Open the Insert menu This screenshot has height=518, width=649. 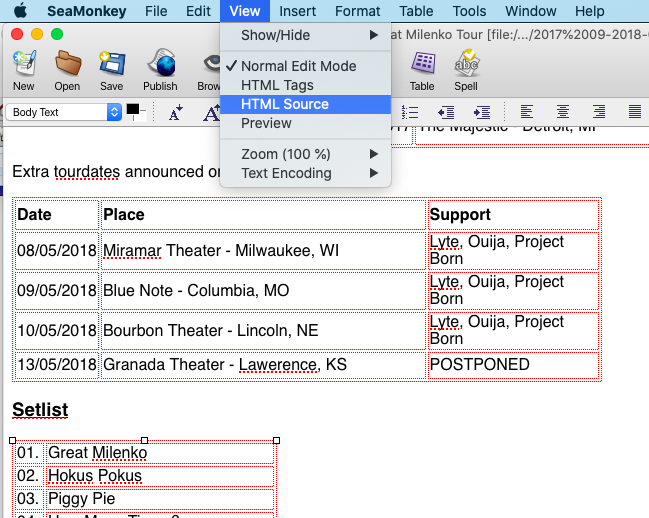coord(297,11)
